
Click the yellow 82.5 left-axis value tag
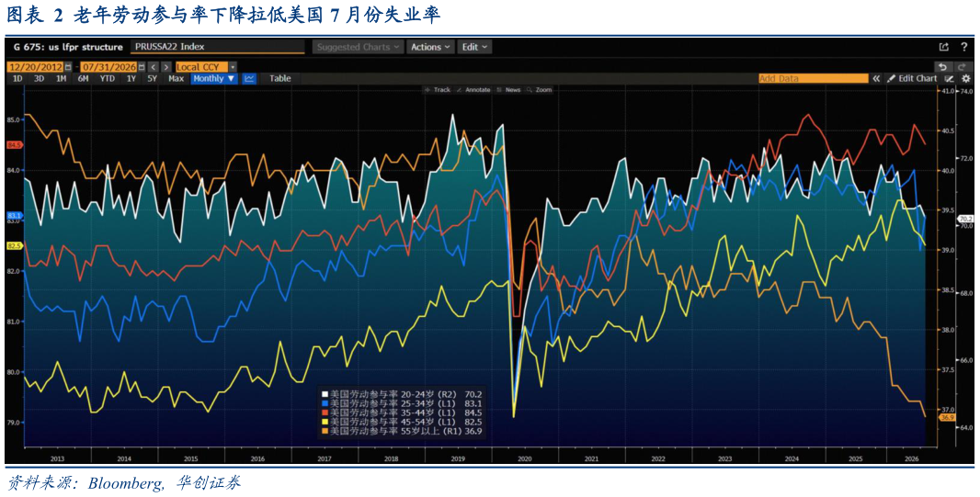[14, 246]
